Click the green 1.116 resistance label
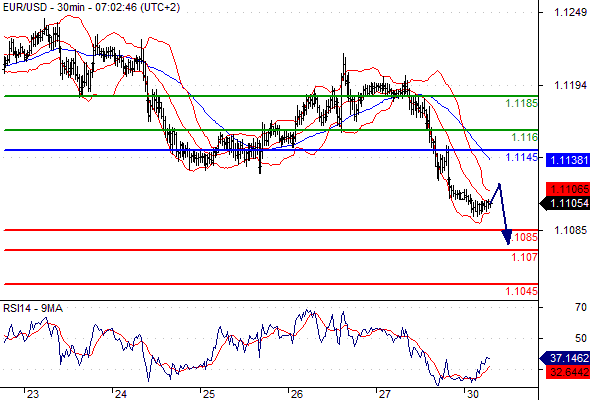This screenshot has height=400, width=590. coord(525,137)
